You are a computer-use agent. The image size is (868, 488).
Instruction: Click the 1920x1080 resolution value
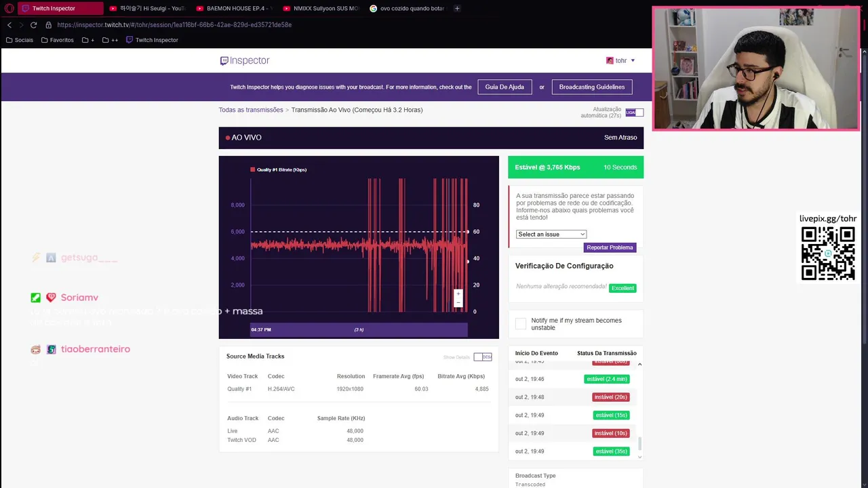(350, 389)
